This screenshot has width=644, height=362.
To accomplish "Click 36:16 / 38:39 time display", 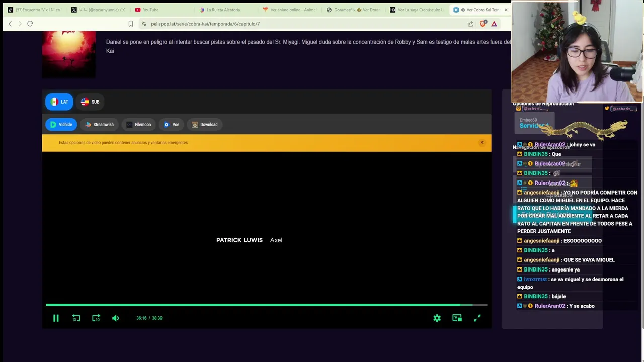I will coord(149,318).
